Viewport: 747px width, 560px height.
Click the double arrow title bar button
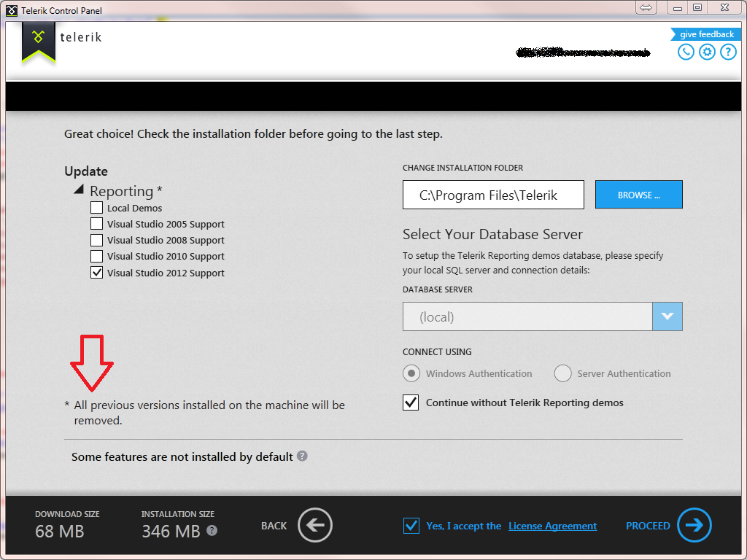[646, 7]
